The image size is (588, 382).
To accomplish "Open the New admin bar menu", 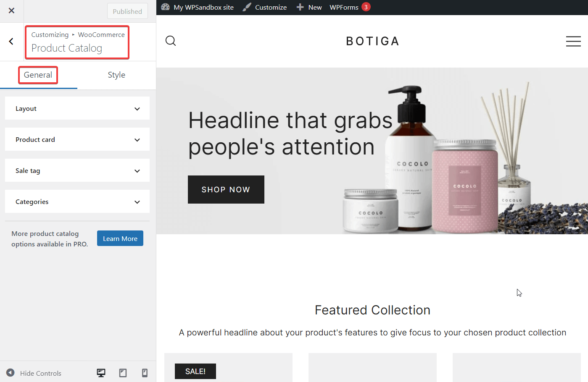I will click(x=315, y=7).
